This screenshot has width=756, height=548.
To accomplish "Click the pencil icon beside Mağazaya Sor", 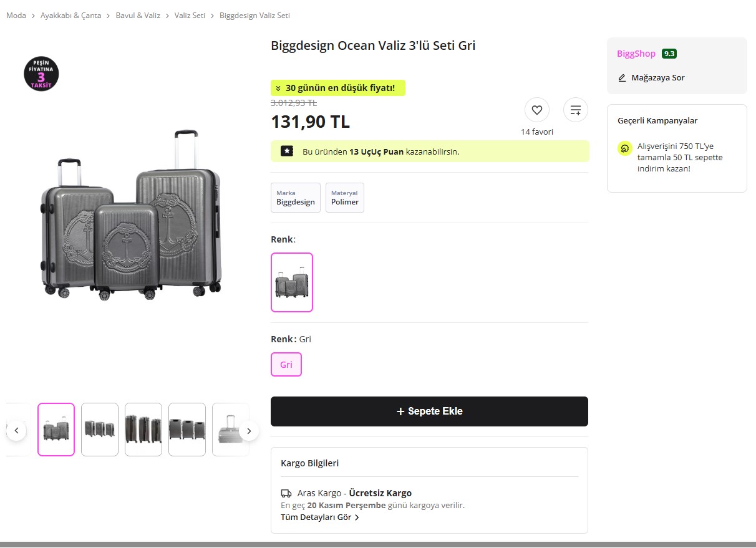I will pyautogui.click(x=622, y=78).
